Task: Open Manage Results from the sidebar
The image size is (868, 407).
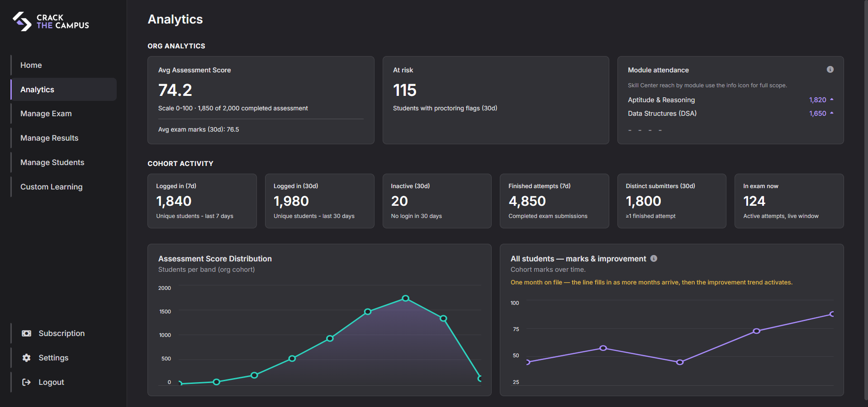Action: click(49, 138)
